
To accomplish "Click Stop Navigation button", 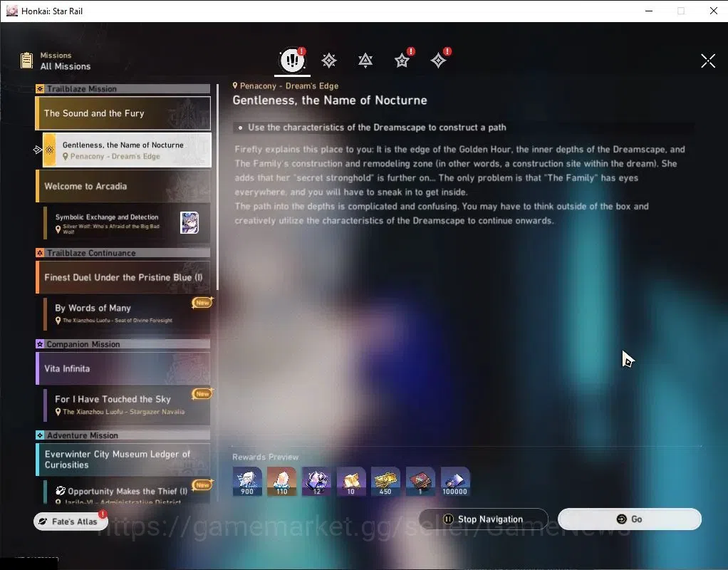I will pos(484,519).
